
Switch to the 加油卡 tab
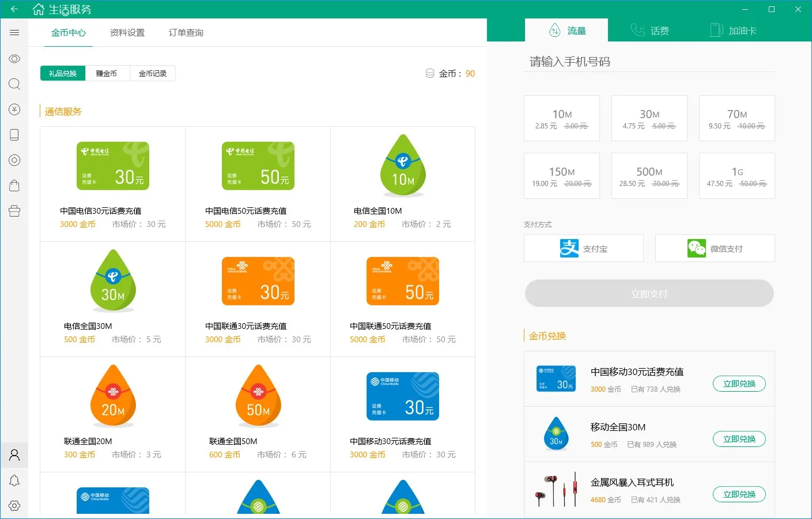coord(732,31)
